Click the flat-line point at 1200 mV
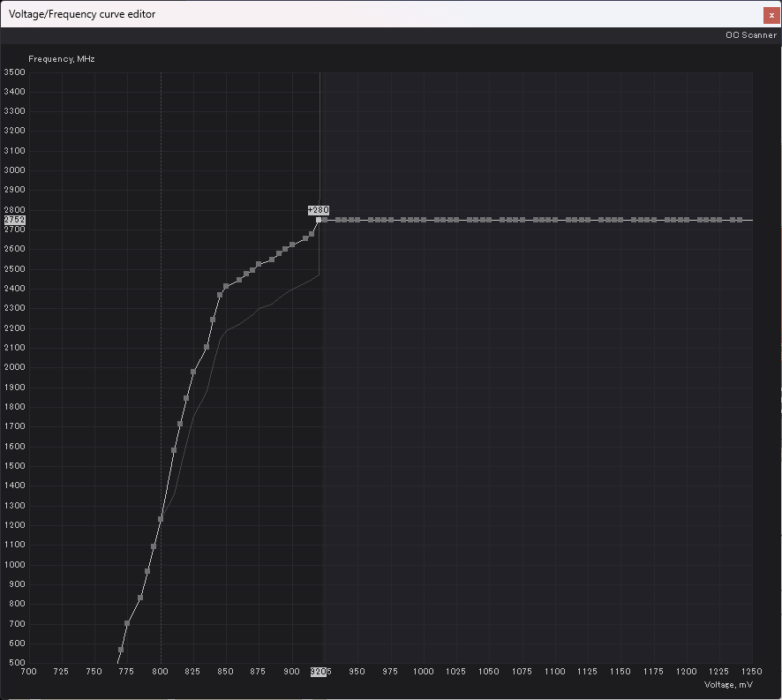 pos(687,220)
